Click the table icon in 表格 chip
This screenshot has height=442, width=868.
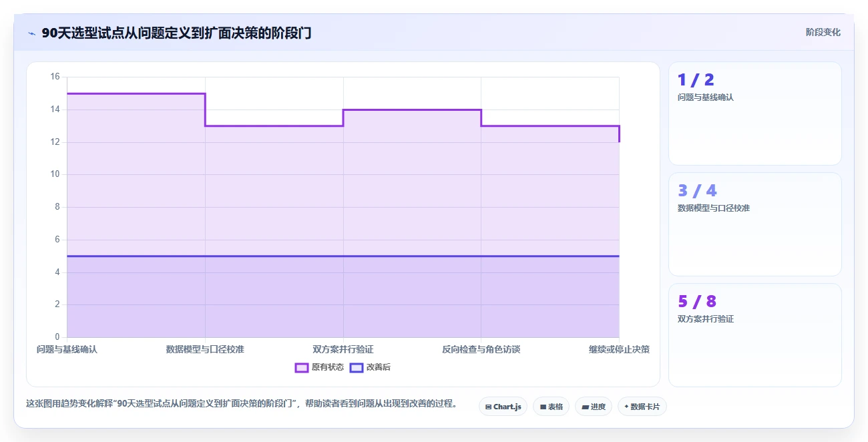(543, 407)
